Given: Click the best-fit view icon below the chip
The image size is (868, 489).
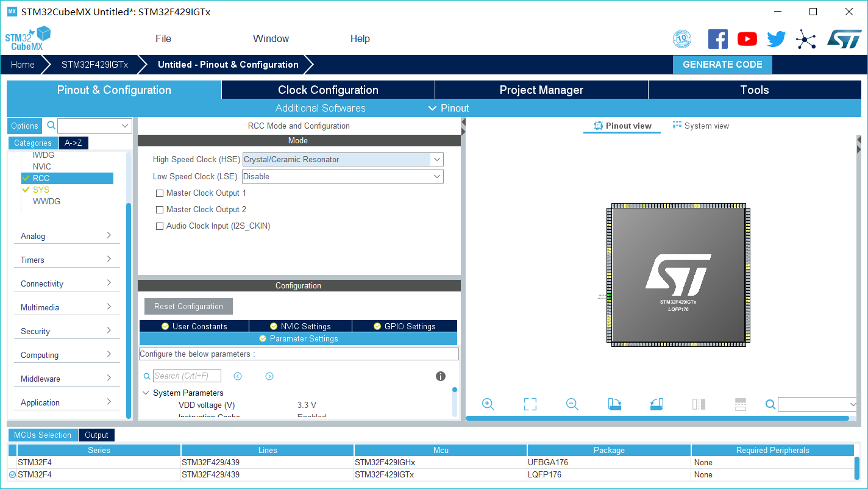Looking at the screenshot, I should pos(529,404).
